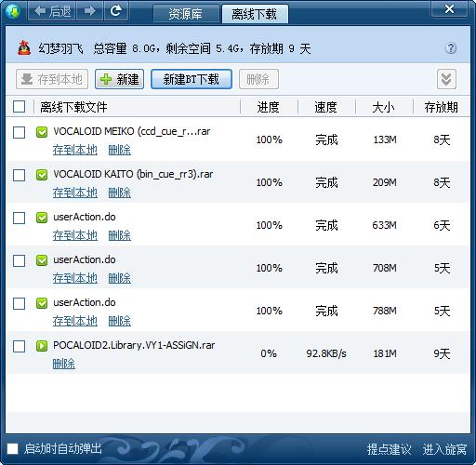This screenshot has width=476, height=465.
Task: Click the POCALOID2.Library.VY1-ASSiGN.rar file name
Action: [134, 345]
